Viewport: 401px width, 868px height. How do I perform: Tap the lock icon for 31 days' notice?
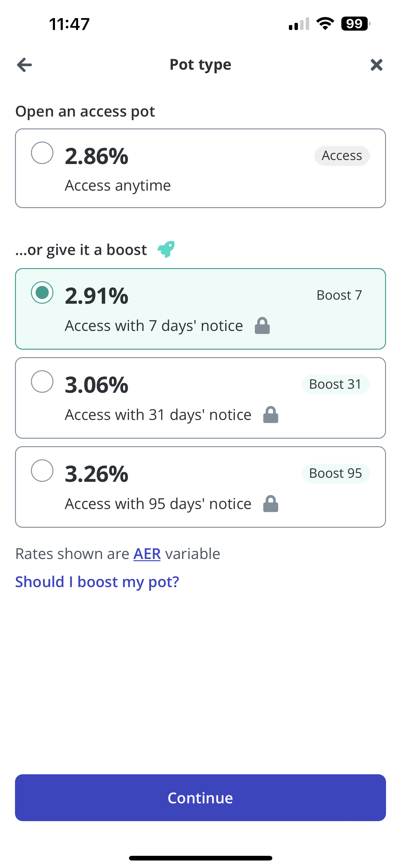[x=271, y=414]
